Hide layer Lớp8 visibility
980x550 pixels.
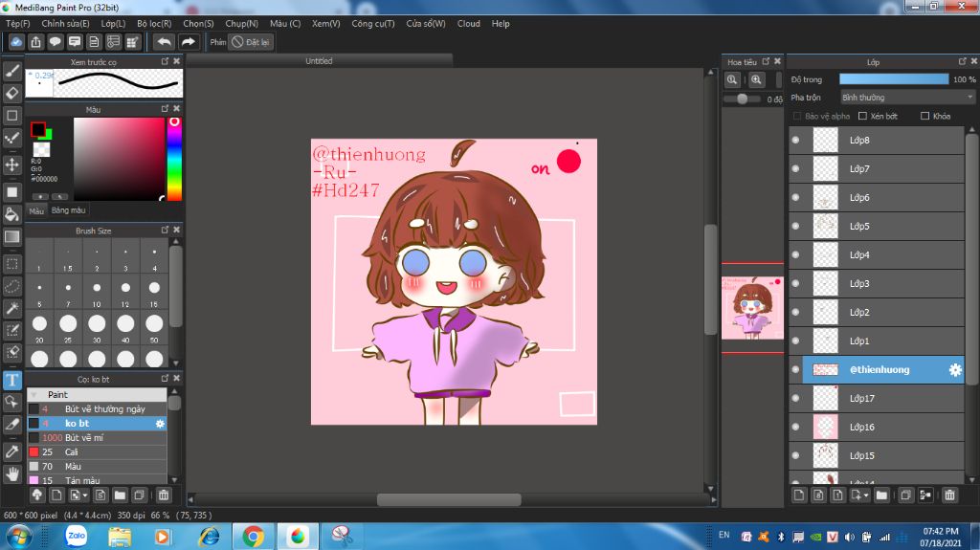pos(795,141)
